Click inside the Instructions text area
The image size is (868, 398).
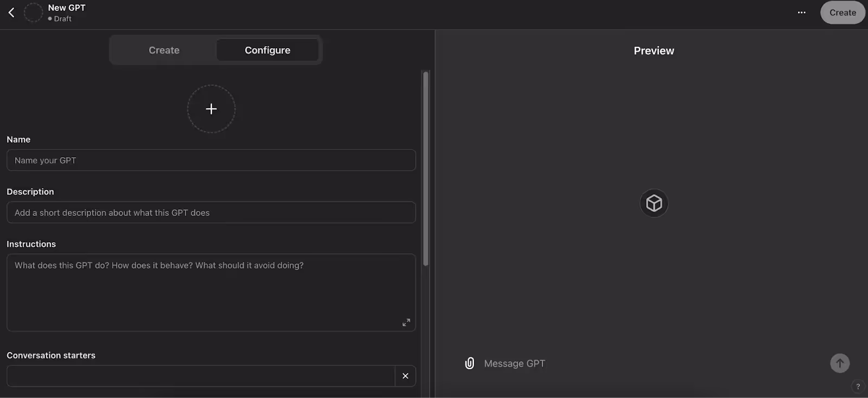tap(211, 292)
